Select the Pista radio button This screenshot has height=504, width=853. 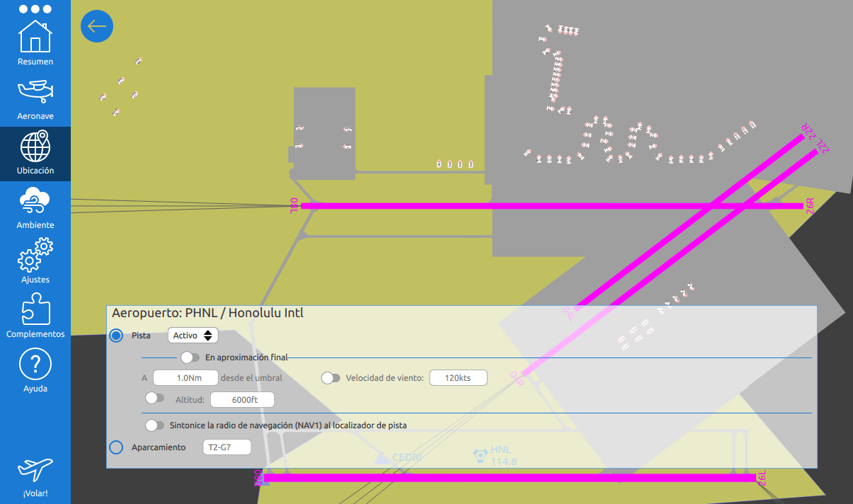click(x=116, y=336)
